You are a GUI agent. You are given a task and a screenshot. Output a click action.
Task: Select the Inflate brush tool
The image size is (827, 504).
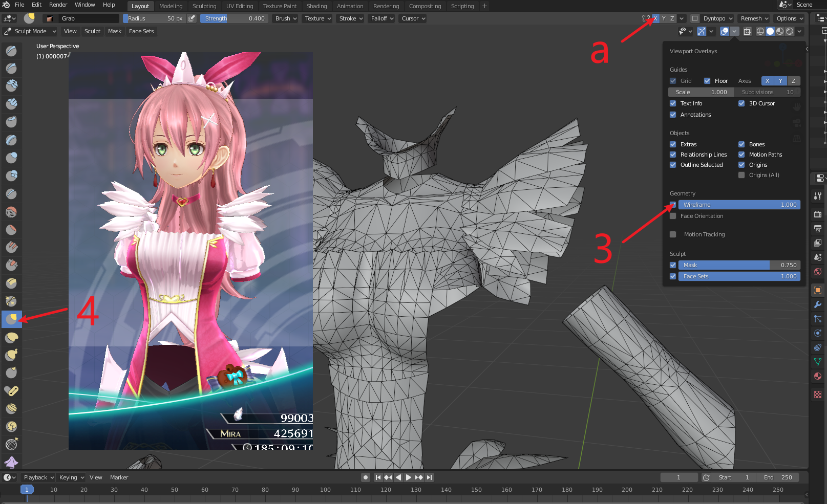(11, 158)
